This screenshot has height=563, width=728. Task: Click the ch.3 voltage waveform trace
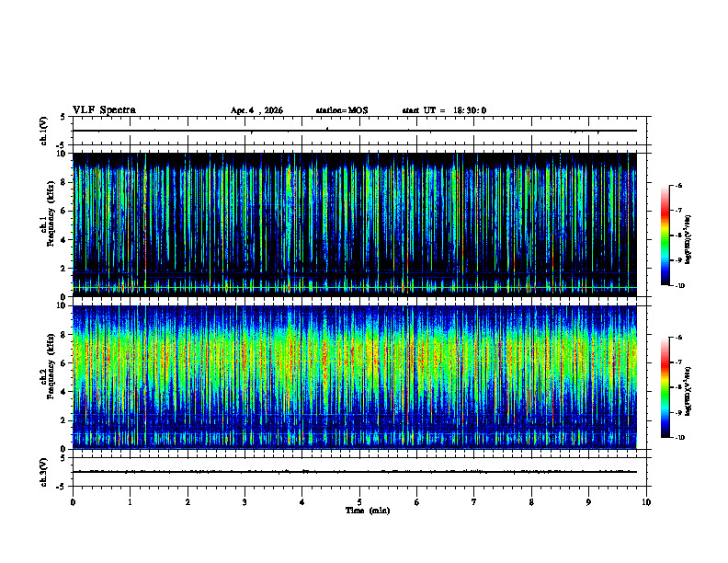(355, 472)
